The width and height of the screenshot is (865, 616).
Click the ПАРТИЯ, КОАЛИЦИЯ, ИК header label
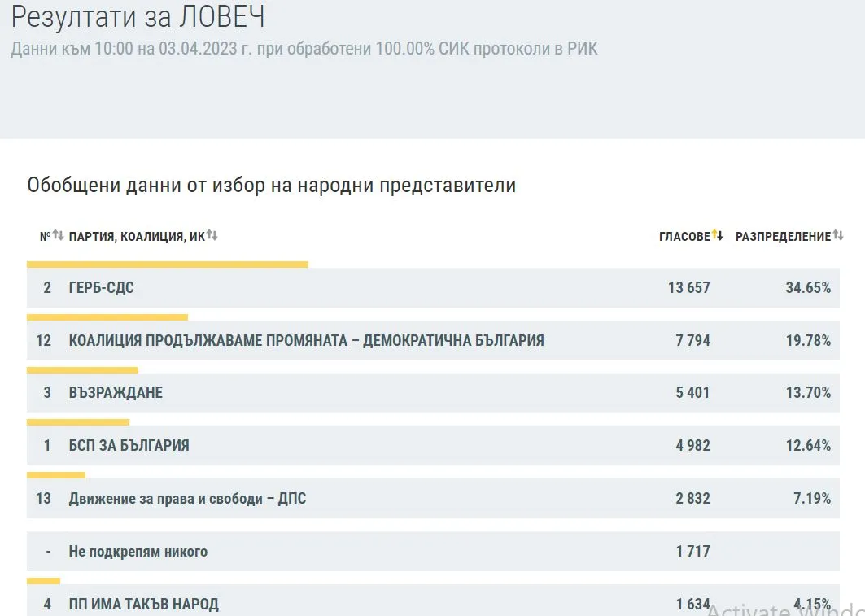click(136, 237)
